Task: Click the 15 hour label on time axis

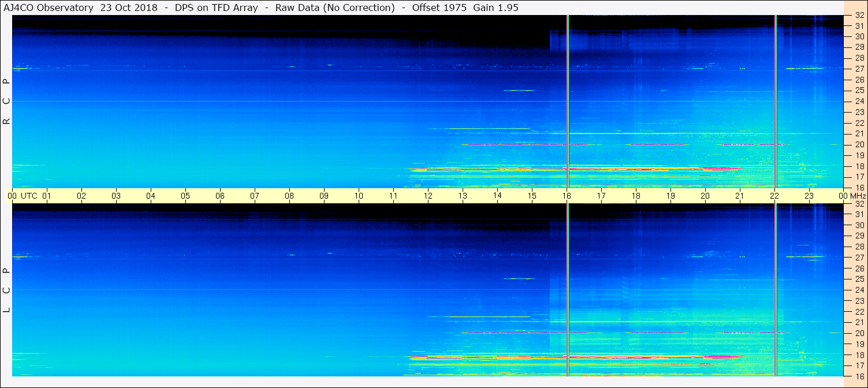Action: point(532,196)
